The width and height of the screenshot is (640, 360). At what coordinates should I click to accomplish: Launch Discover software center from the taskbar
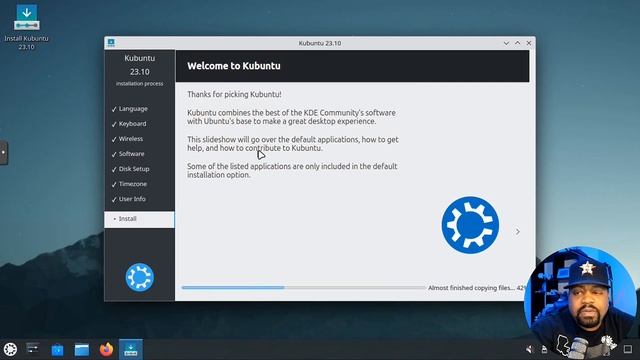click(x=57, y=350)
